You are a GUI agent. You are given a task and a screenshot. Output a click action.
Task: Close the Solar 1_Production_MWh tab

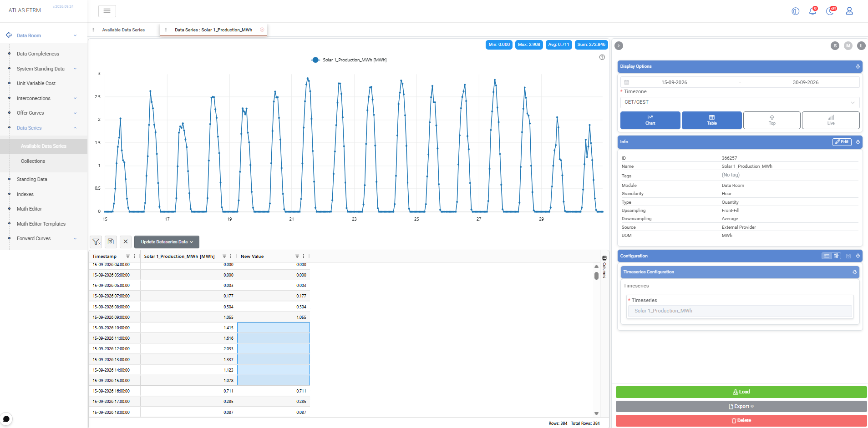tap(262, 30)
